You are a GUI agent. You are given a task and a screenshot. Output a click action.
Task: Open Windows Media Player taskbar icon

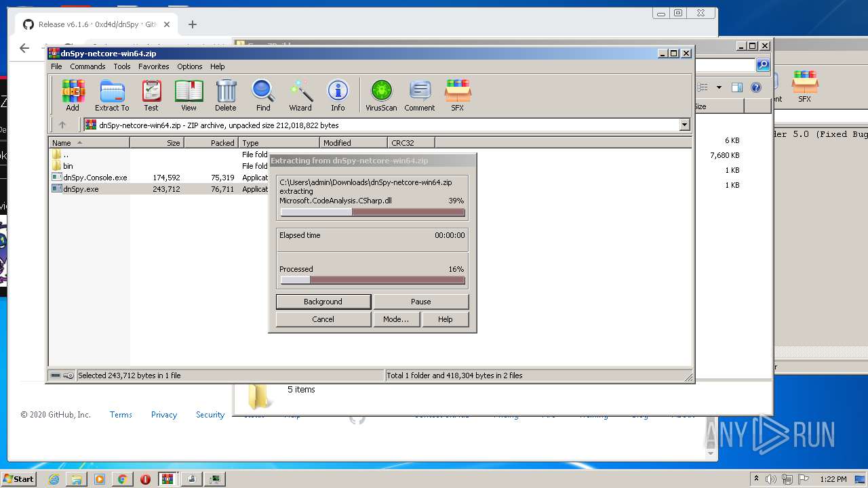tap(100, 479)
